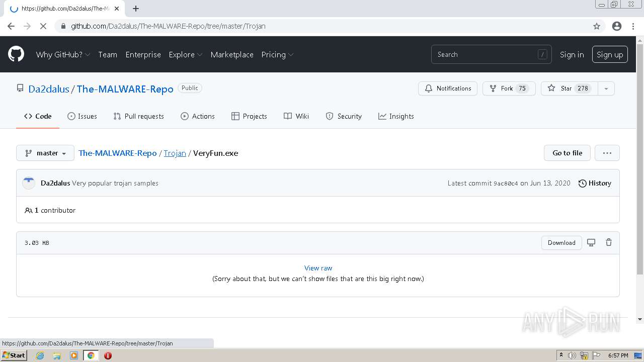Open Internet Explorer from the taskbar
644x362 pixels.
40,355
